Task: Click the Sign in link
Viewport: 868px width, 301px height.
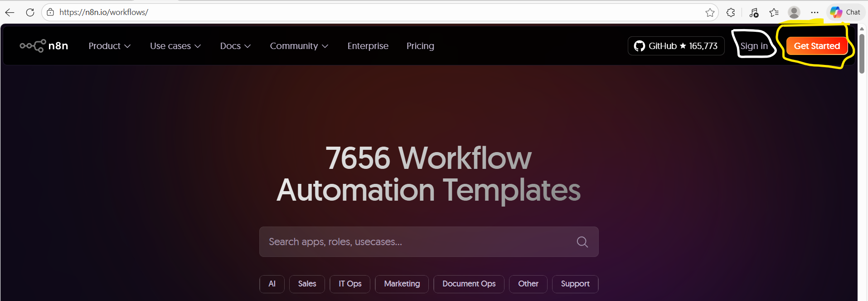Action: click(754, 46)
